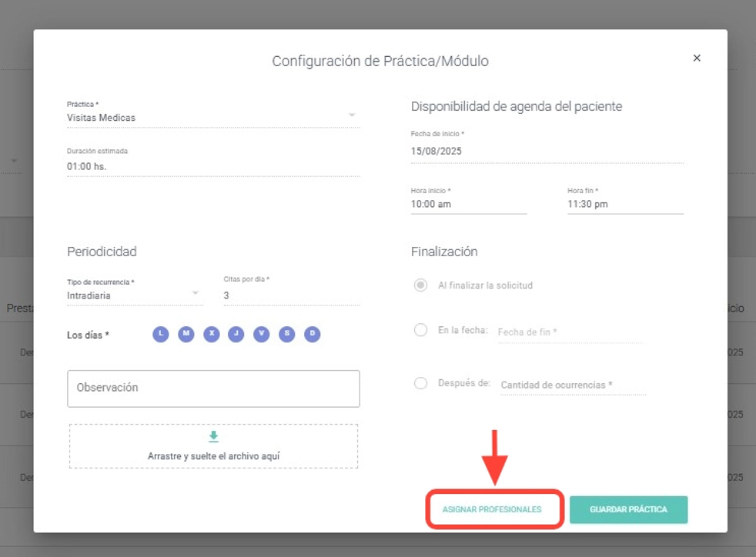756x557 pixels.
Task: Toggle the Tuesday (M) day circle
Action: 186,334
